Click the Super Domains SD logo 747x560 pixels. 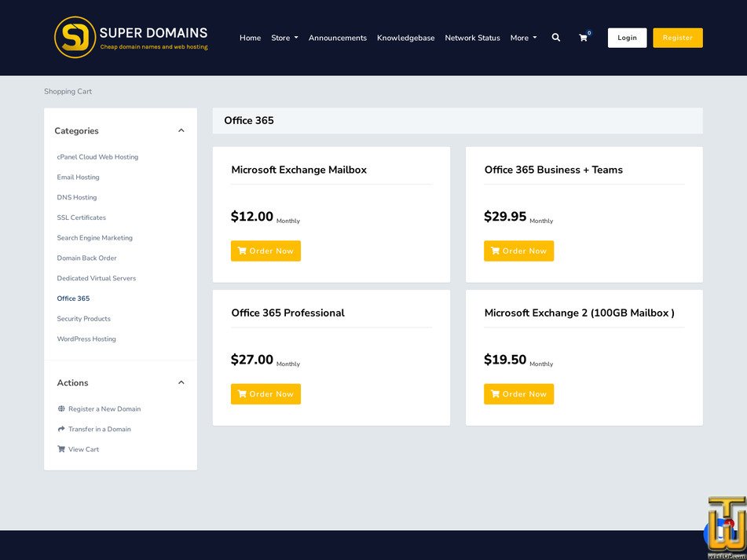tap(131, 37)
